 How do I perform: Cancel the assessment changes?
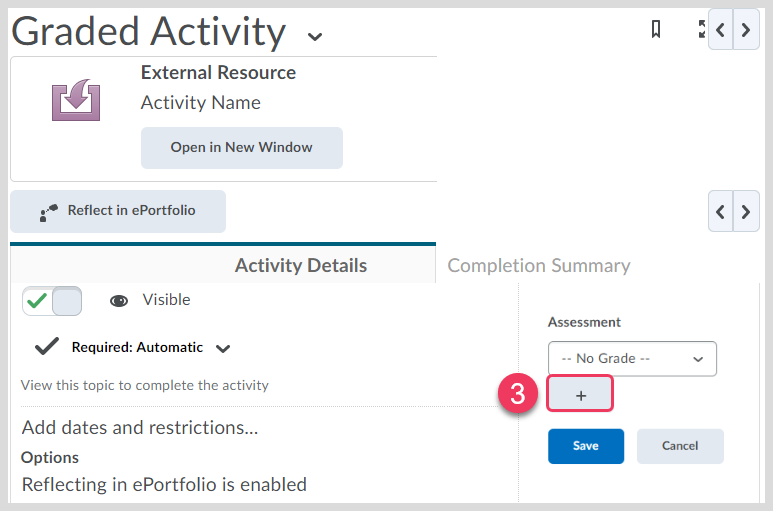[x=680, y=446]
